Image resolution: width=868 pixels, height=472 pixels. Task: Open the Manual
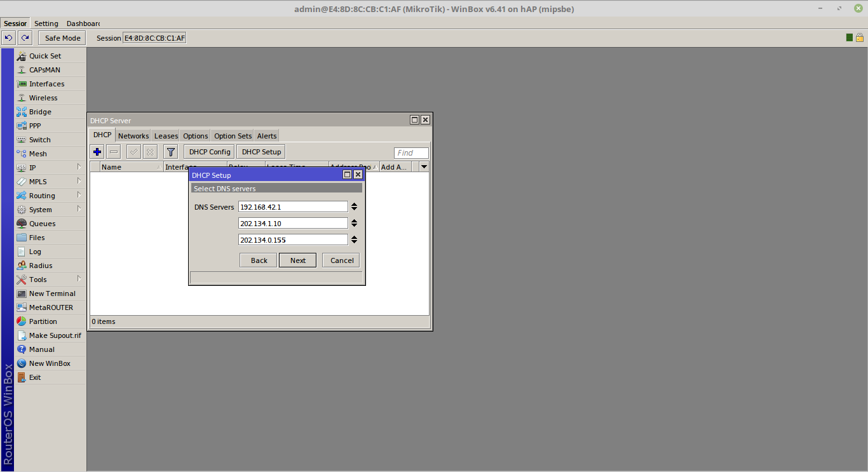[x=50, y=349]
